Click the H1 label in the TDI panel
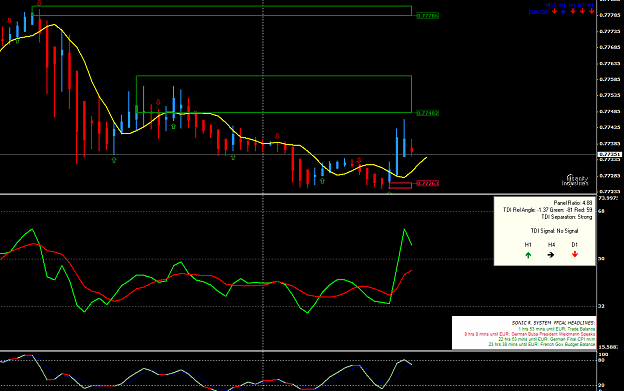 528,245
